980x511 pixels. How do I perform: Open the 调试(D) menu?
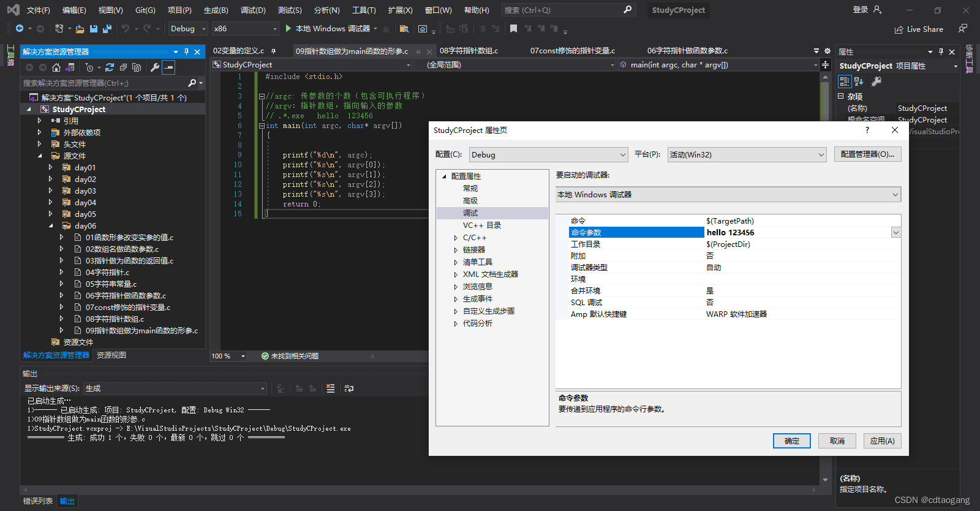click(x=253, y=10)
